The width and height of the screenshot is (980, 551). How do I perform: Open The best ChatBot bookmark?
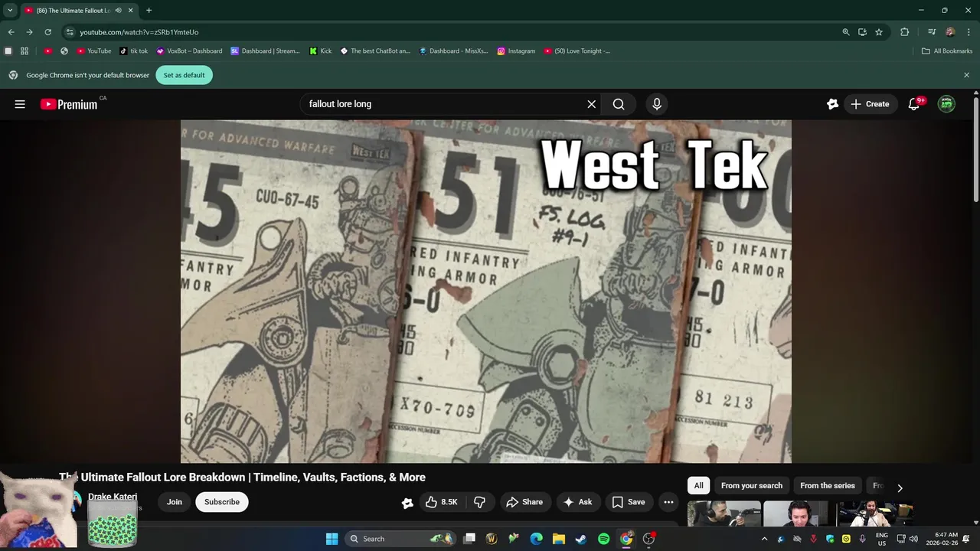[375, 51]
